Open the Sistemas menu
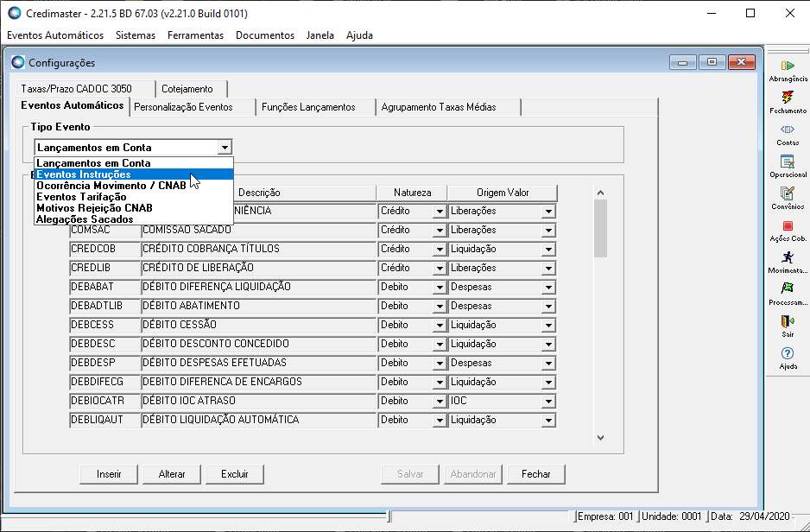Image resolution: width=810 pixels, height=532 pixels. click(136, 35)
